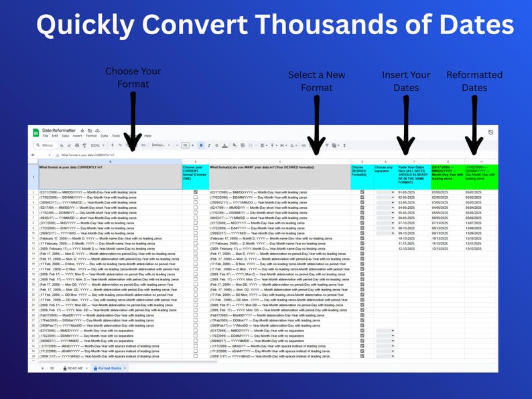Screen dimensions: 532x399
Task: Check the cloud save status icon
Action: [x=97, y=131]
